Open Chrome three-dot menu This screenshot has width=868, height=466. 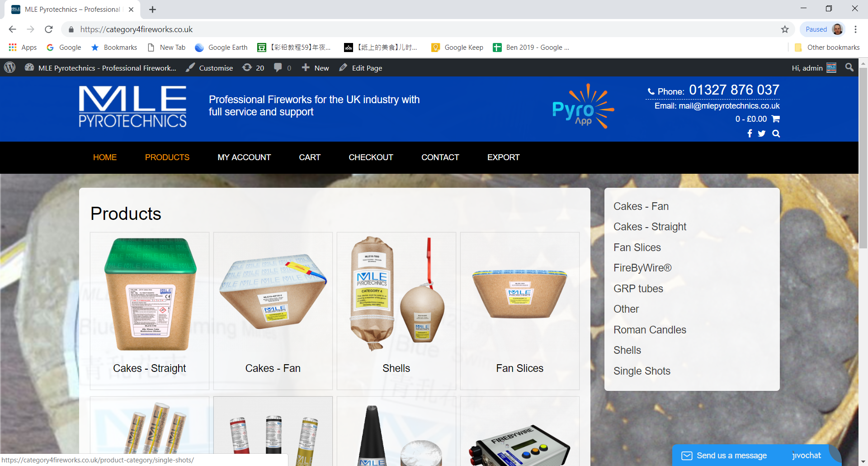[x=855, y=29]
